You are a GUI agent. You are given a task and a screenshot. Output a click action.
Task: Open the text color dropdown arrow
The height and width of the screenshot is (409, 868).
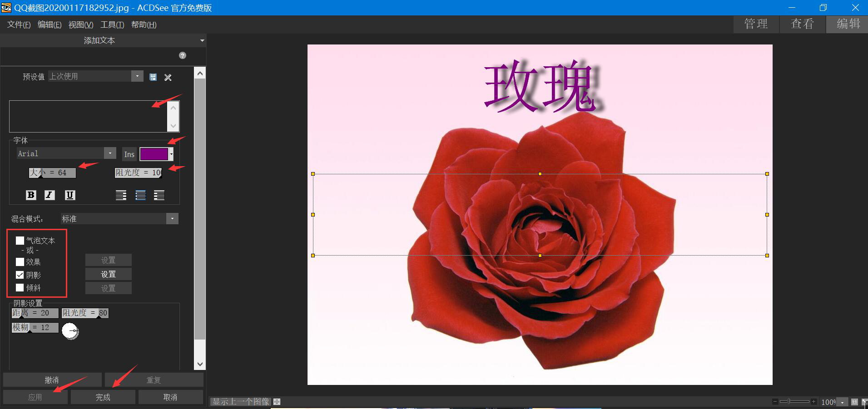pyautogui.click(x=171, y=154)
